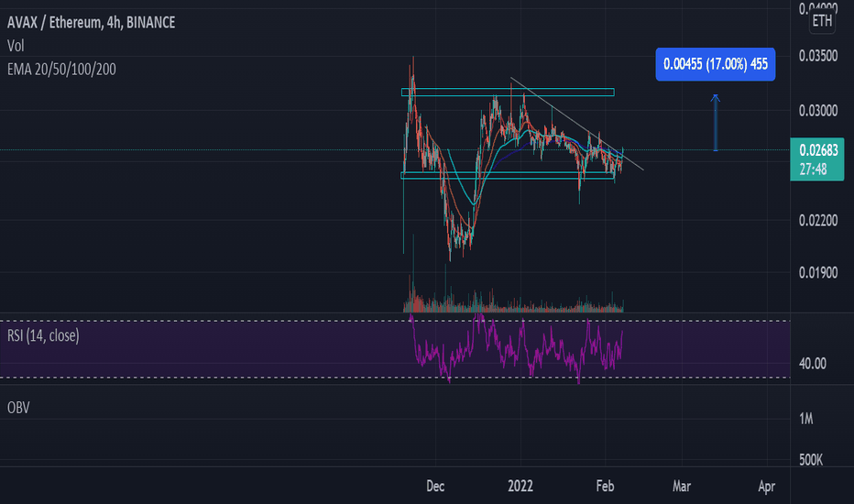Select the Vol indicator label
854x504 pixels.
[16, 46]
